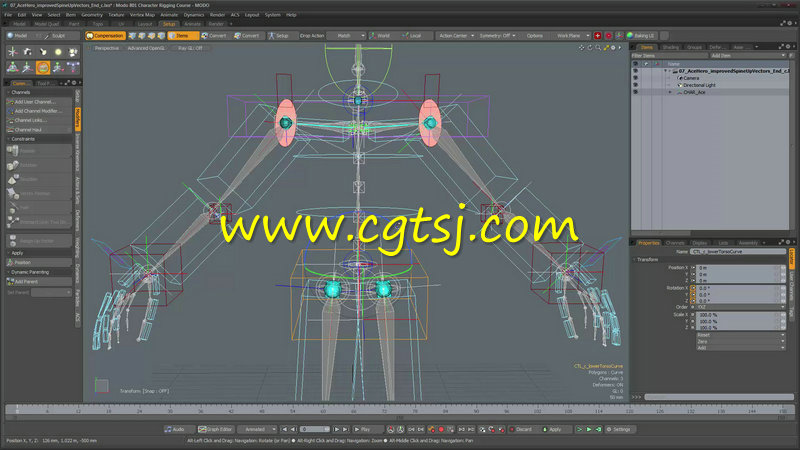Enable Items selection mode
Screen dimensions: 800x450
tap(183, 36)
